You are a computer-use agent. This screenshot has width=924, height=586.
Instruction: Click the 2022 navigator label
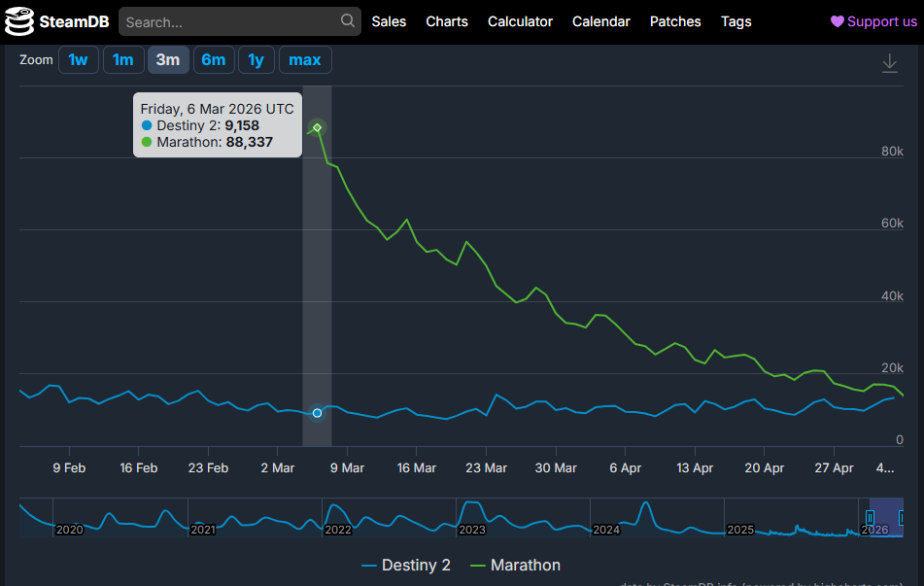(338, 530)
